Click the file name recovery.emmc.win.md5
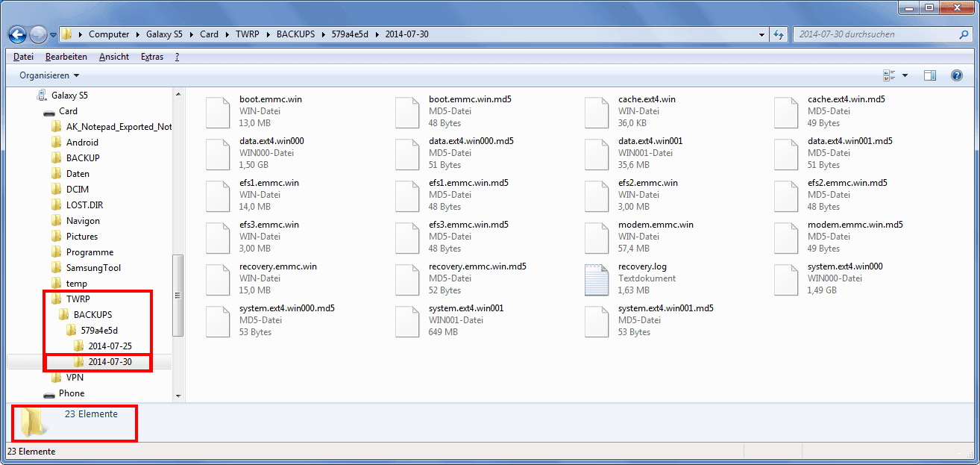Viewport: 980px width, 465px height. pos(477,266)
